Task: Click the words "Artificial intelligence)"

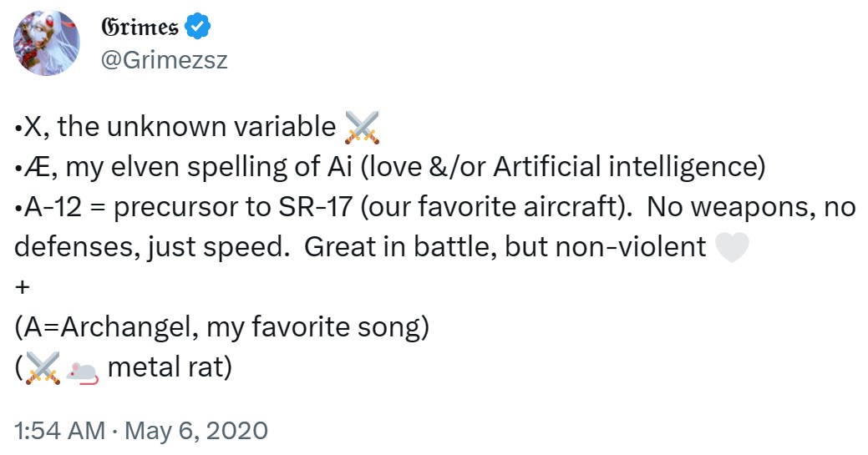Action: click(x=629, y=167)
